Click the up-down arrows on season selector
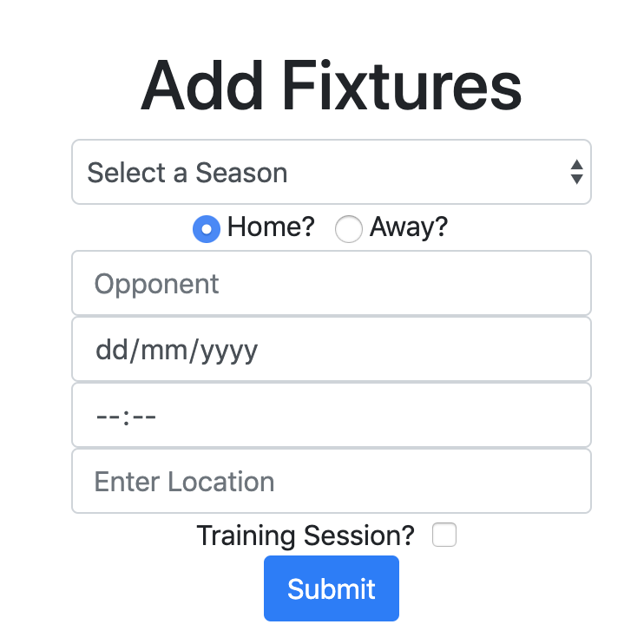644x644 pixels. click(576, 172)
